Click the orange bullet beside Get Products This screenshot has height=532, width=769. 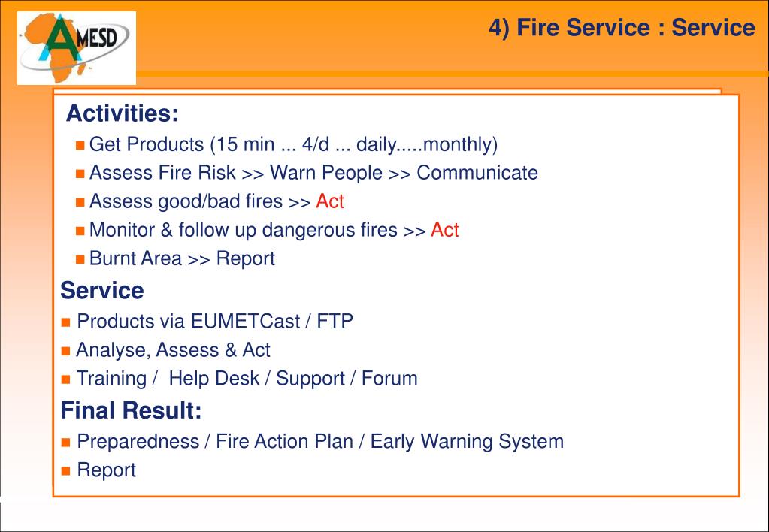(80, 146)
